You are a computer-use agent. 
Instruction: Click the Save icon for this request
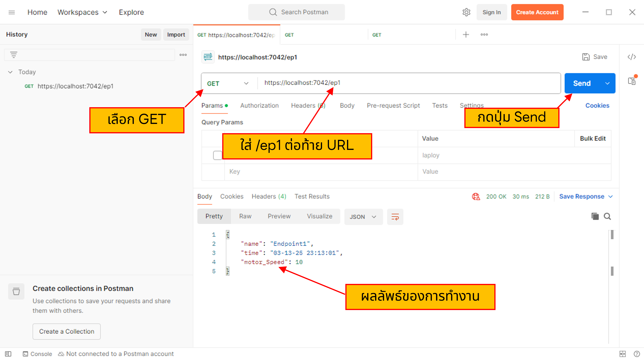586,57
